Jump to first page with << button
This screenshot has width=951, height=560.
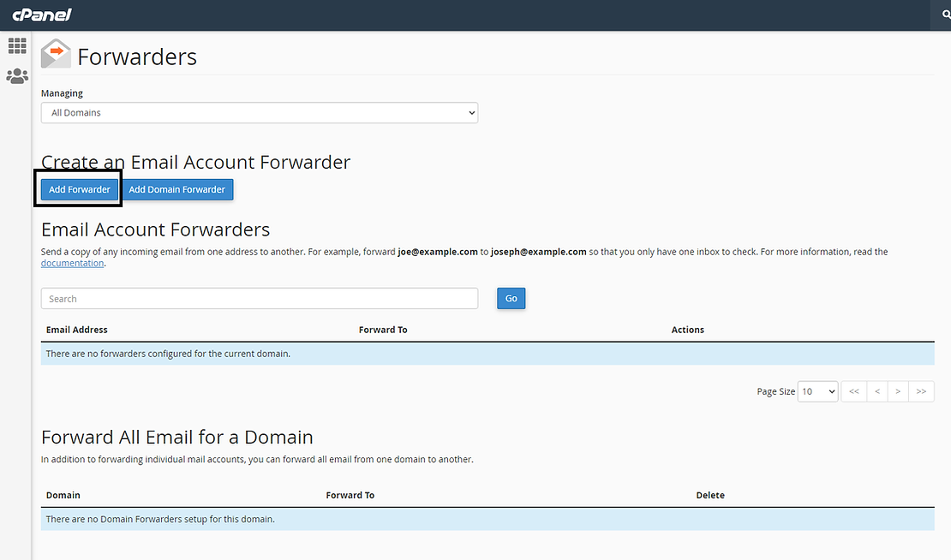click(x=853, y=391)
